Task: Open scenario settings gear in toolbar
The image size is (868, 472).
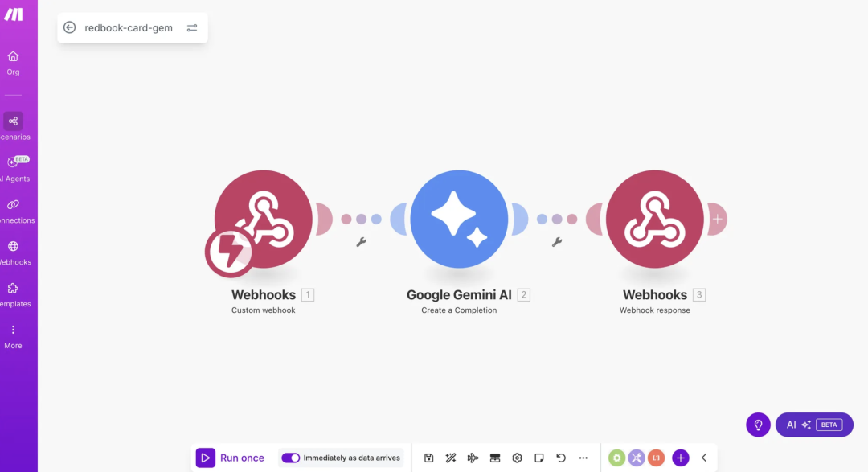Action: [517, 458]
